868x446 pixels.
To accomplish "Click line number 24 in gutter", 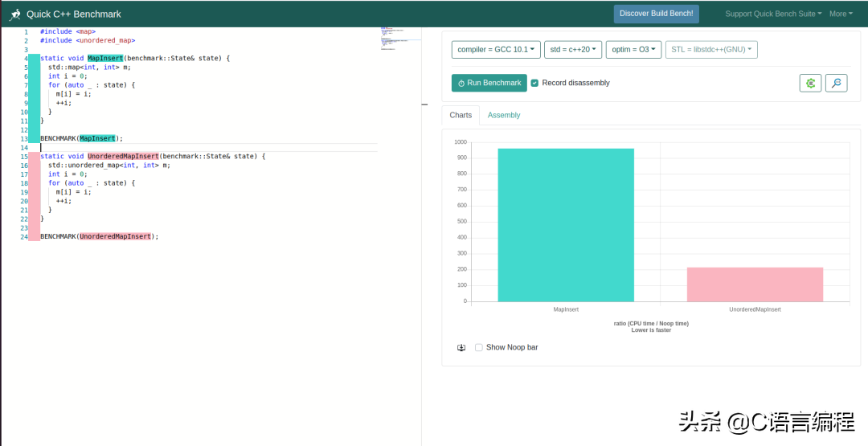I will (24, 237).
